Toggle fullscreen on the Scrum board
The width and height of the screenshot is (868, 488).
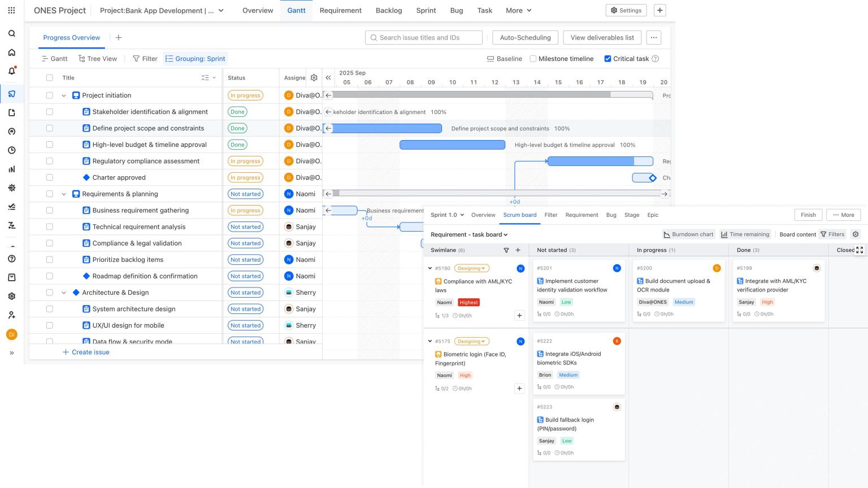click(860, 250)
